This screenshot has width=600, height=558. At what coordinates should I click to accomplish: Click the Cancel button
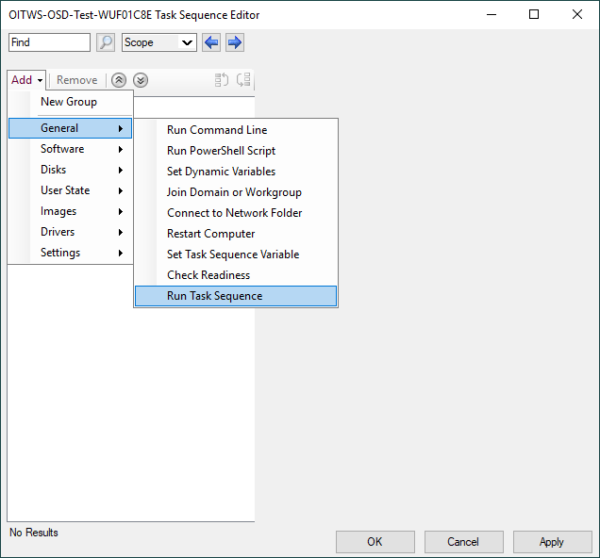[x=463, y=542]
